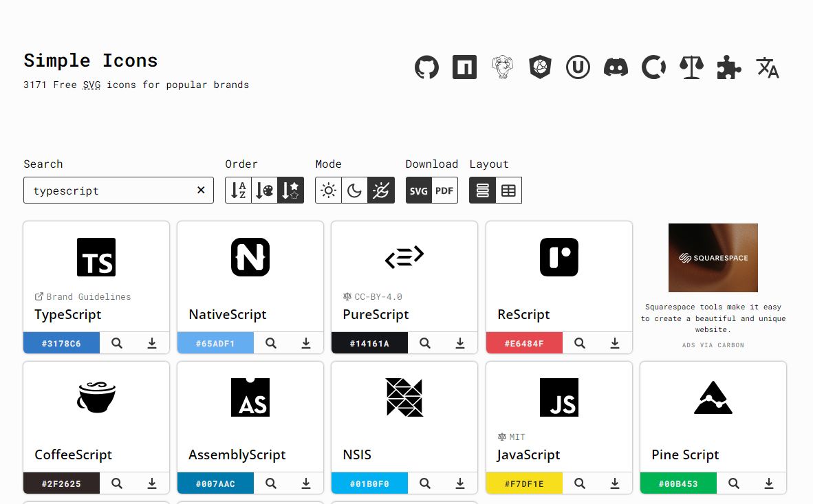The width and height of the screenshot is (813, 504).
Task: View TypeScript icon details with magnifier
Action: click(117, 343)
